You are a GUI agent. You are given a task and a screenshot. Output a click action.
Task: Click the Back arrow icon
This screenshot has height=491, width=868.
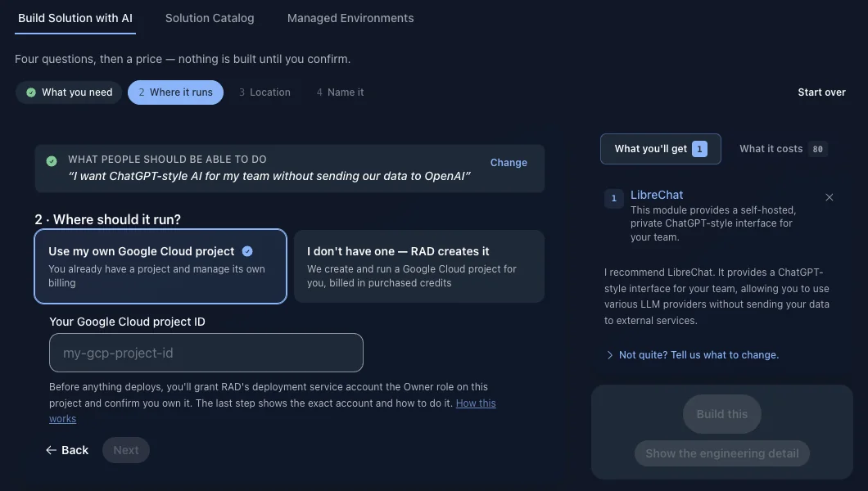(51, 450)
